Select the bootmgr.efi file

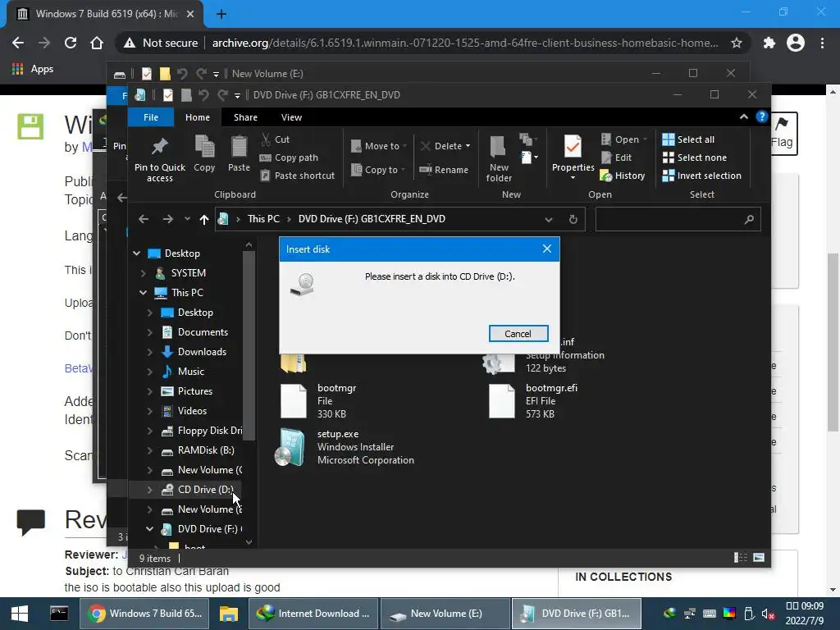click(533, 400)
